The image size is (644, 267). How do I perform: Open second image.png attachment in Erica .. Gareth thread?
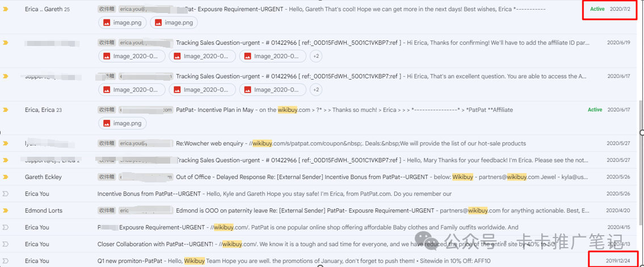174,23
